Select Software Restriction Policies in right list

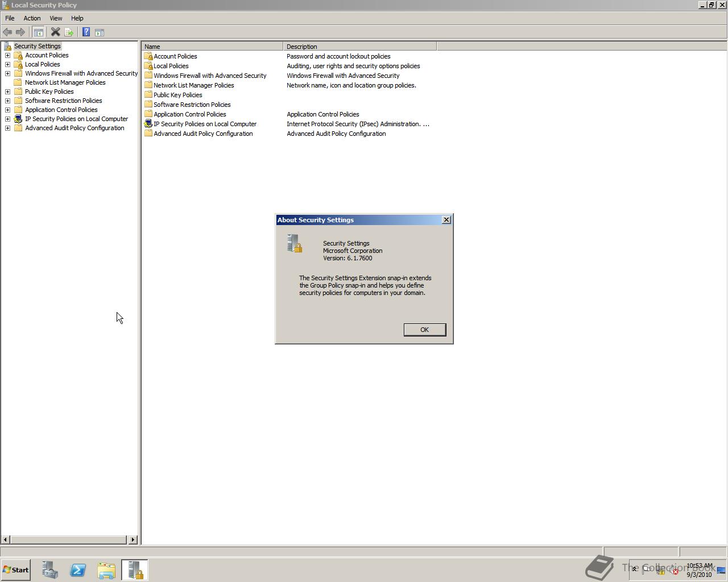tap(192, 105)
